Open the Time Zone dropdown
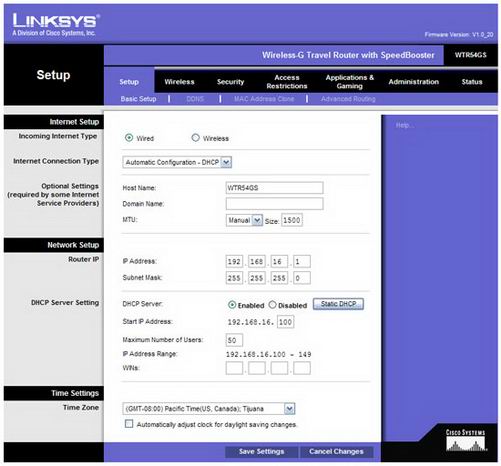501x466 pixels. pyautogui.click(x=209, y=409)
